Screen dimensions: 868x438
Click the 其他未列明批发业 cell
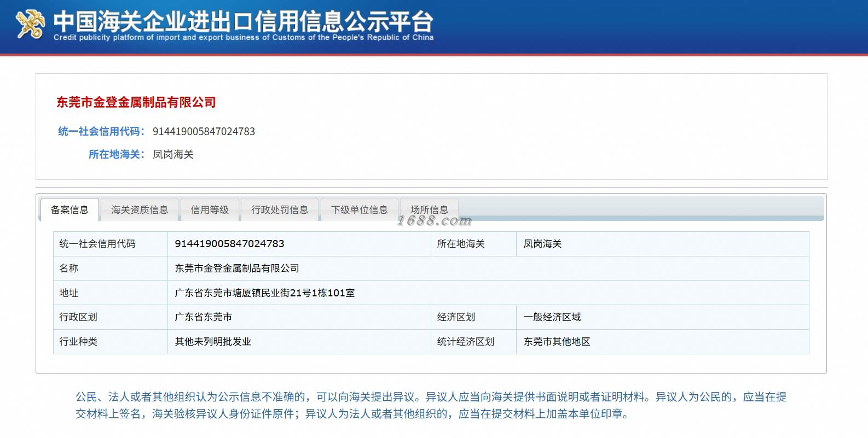(x=299, y=342)
